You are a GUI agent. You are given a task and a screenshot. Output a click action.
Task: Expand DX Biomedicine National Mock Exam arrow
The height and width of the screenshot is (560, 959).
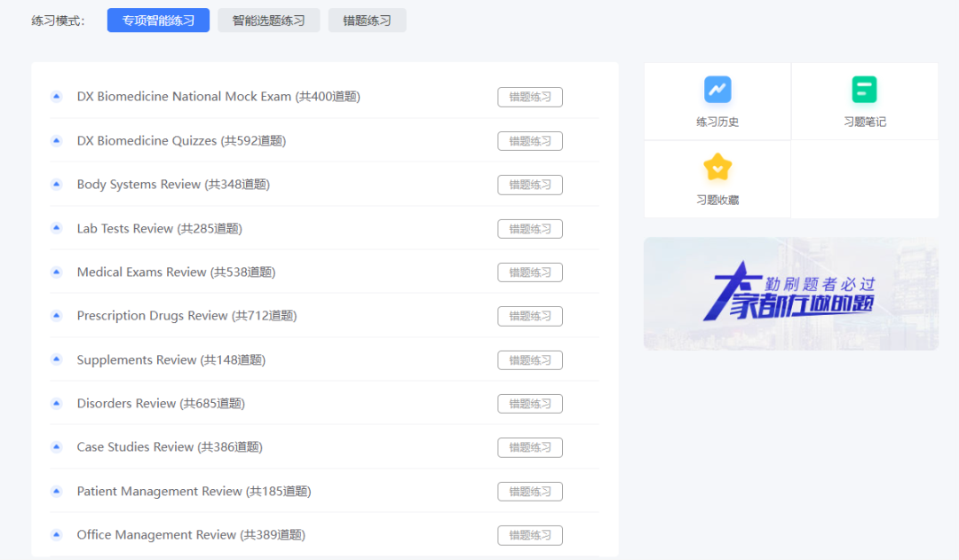(56, 97)
